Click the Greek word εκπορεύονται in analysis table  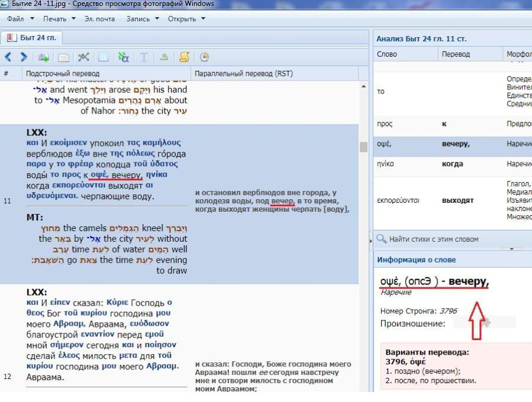click(398, 200)
